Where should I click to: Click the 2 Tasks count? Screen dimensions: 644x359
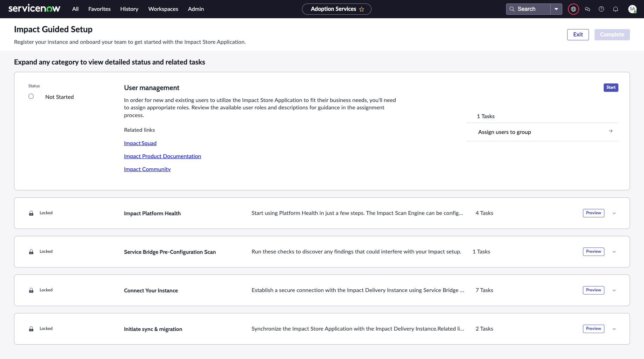484,329
